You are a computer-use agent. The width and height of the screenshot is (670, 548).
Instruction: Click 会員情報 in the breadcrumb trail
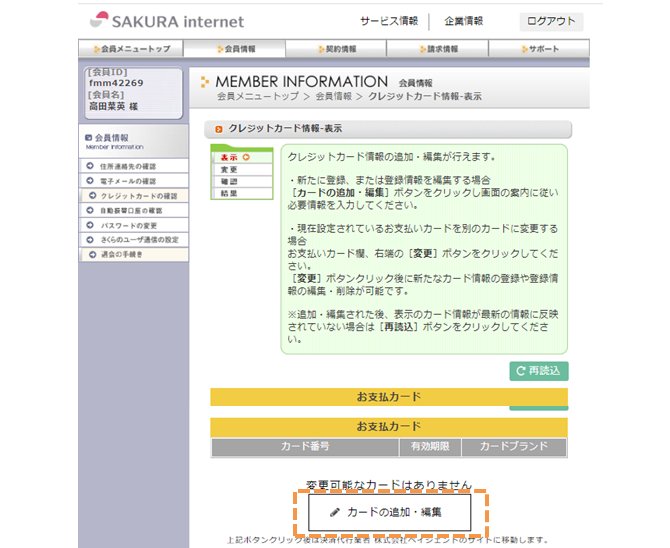coord(334,96)
